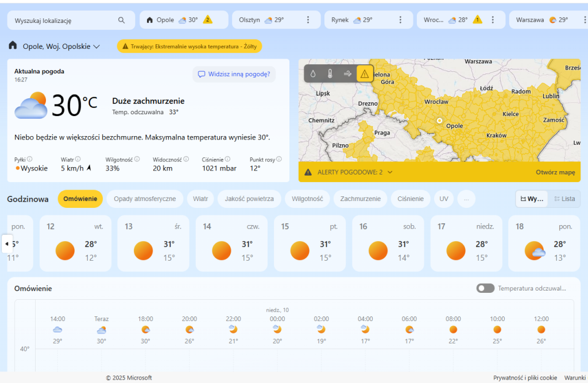Select the wind map layer icon

[347, 73]
